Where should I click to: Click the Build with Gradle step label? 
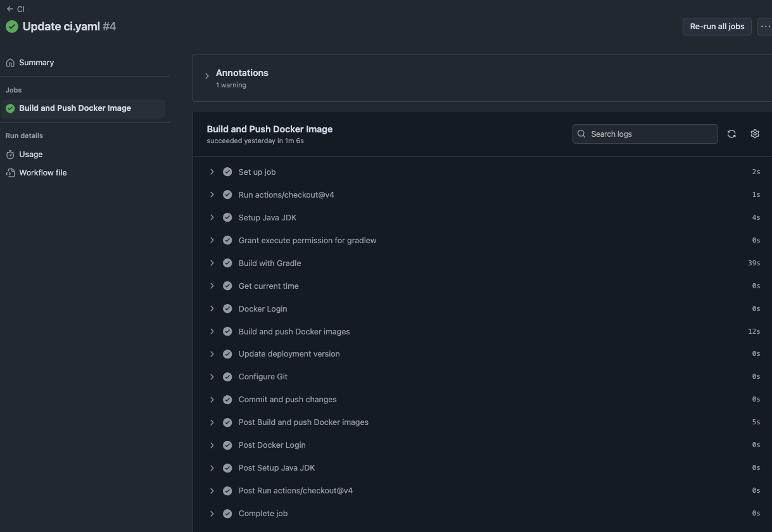point(270,263)
